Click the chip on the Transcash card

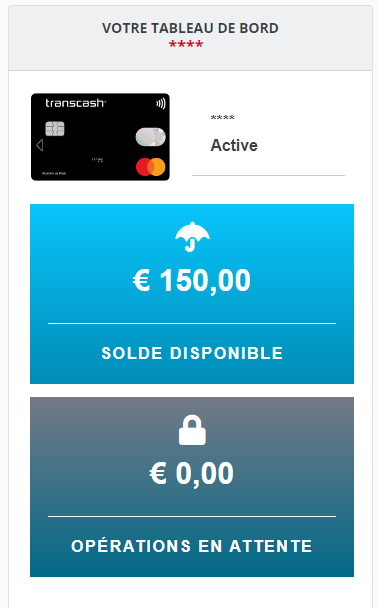tap(55, 129)
